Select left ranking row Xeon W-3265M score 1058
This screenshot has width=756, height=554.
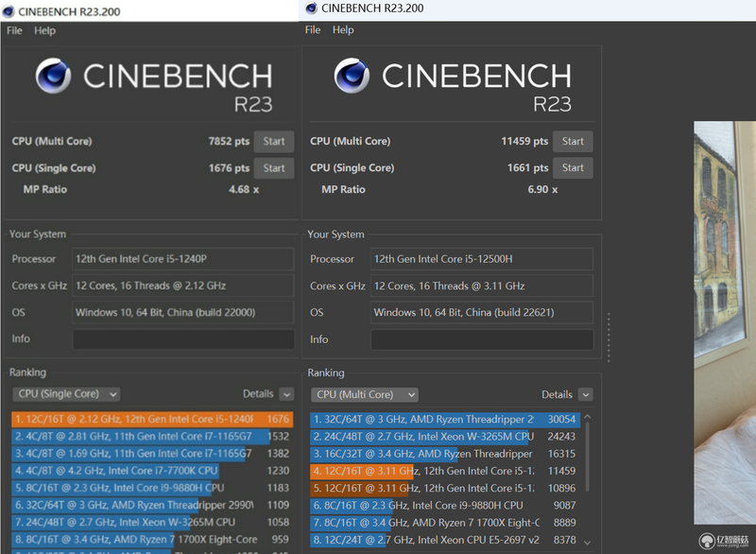(152, 522)
